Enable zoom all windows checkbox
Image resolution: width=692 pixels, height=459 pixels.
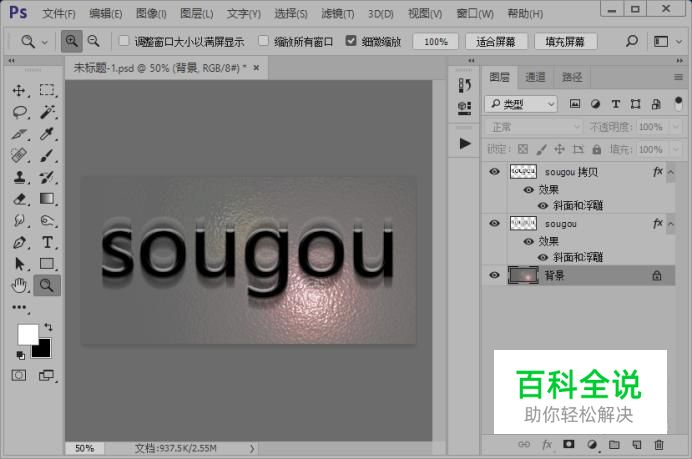pos(263,41)
